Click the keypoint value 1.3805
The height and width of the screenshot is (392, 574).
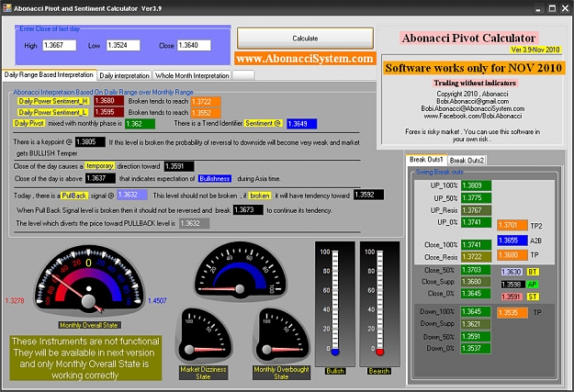tap(90, 142)
